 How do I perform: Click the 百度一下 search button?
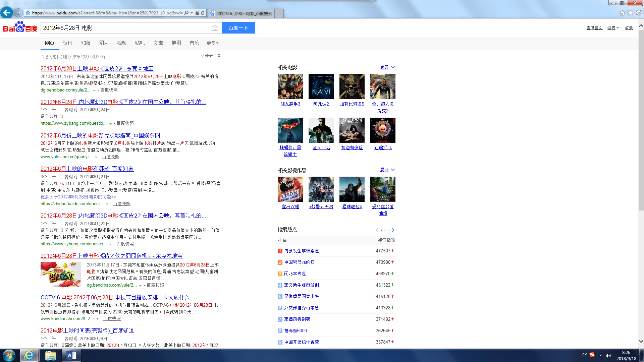pos(238,28)
